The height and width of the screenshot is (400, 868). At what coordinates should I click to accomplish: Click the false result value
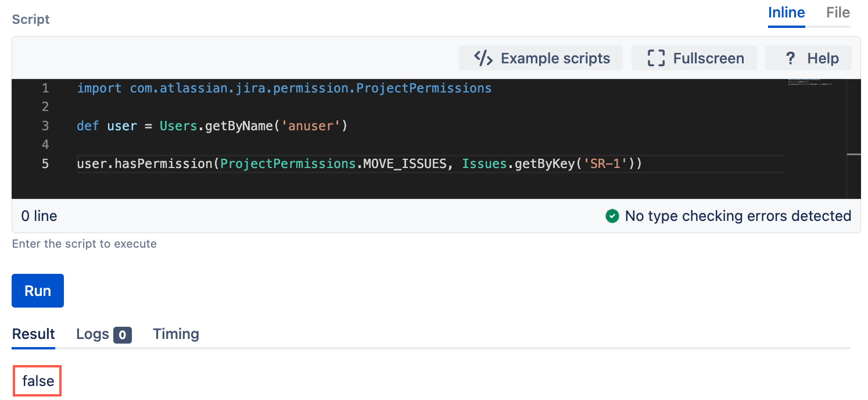coord(38,381)
